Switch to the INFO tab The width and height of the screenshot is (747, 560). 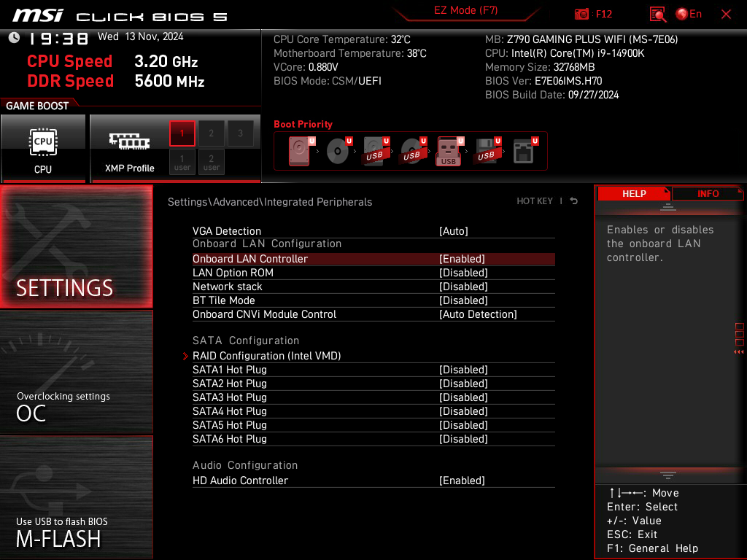pos(708,194)
